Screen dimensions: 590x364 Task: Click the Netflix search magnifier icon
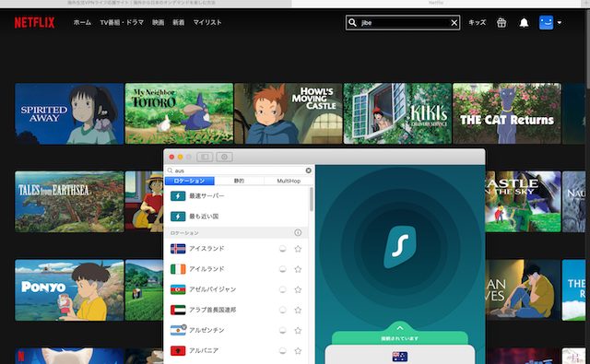coord(352,22)
